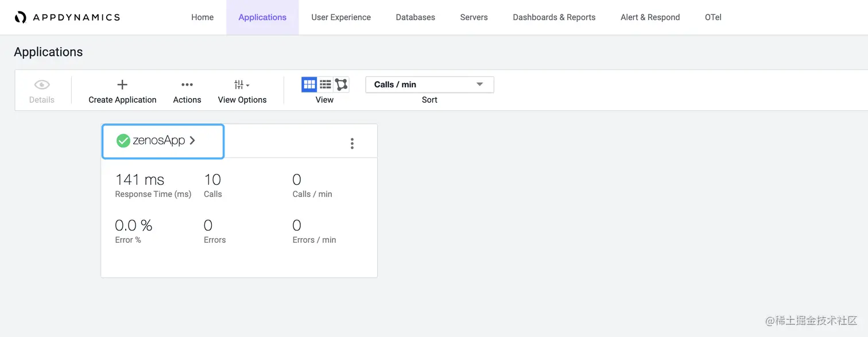Click the 'Error %' label
This screenshot has width=868, height=337.
(x=128, y=240)
